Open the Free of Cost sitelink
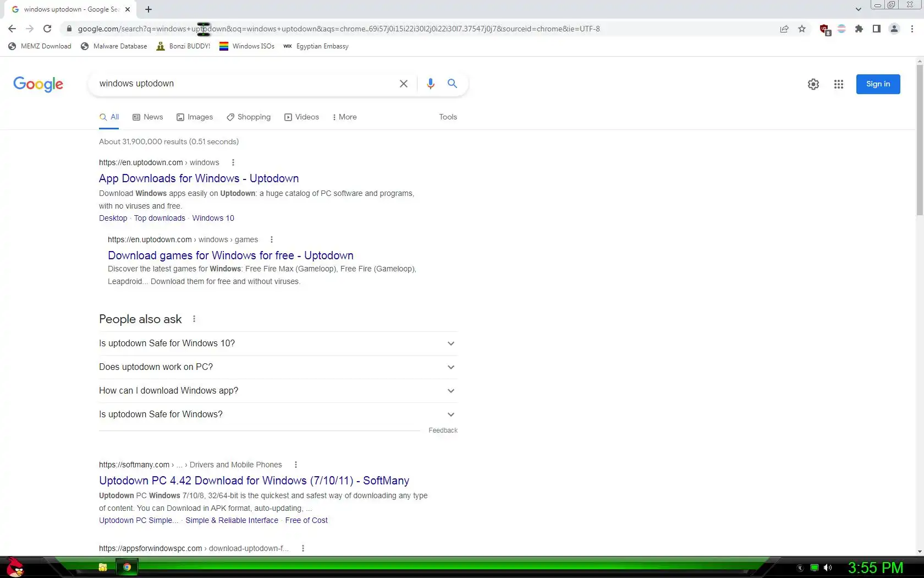 click(306, 520)
